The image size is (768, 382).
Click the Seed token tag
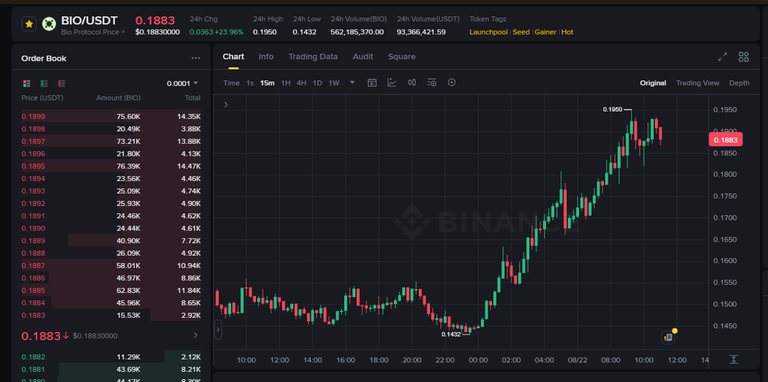click(521, 32)
